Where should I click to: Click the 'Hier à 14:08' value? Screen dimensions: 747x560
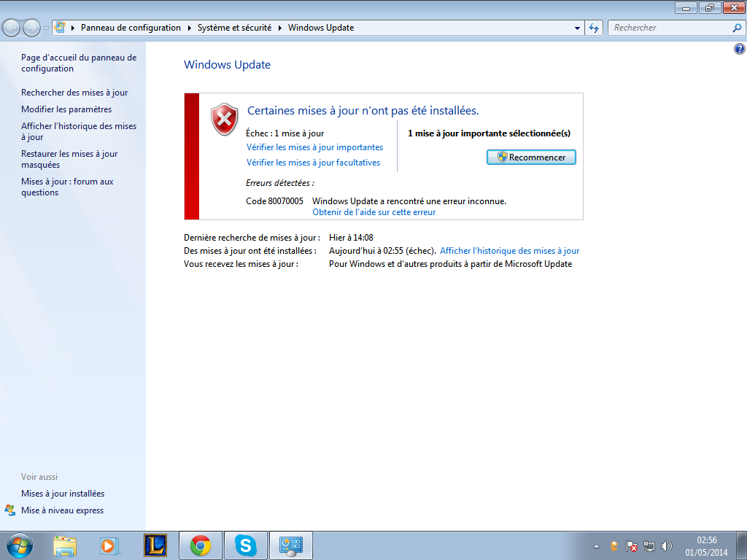coord(351,237)
